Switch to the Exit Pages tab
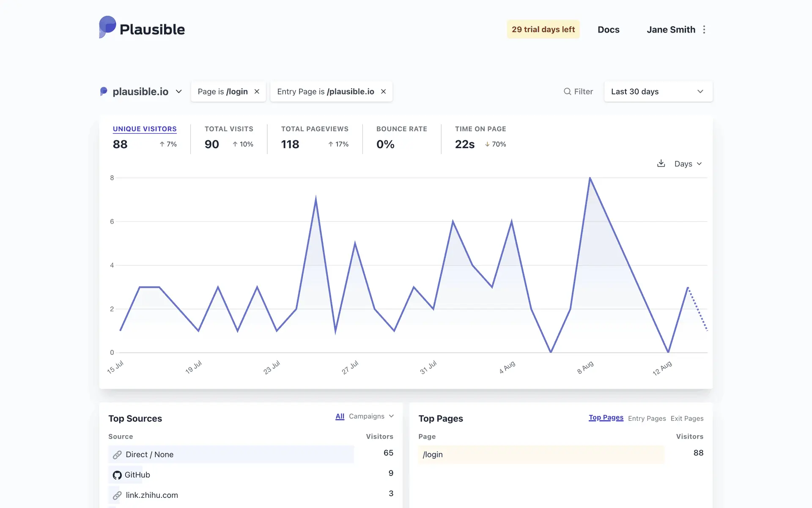The height and width of the screenshot is (508, 812). tap(687, 418)
